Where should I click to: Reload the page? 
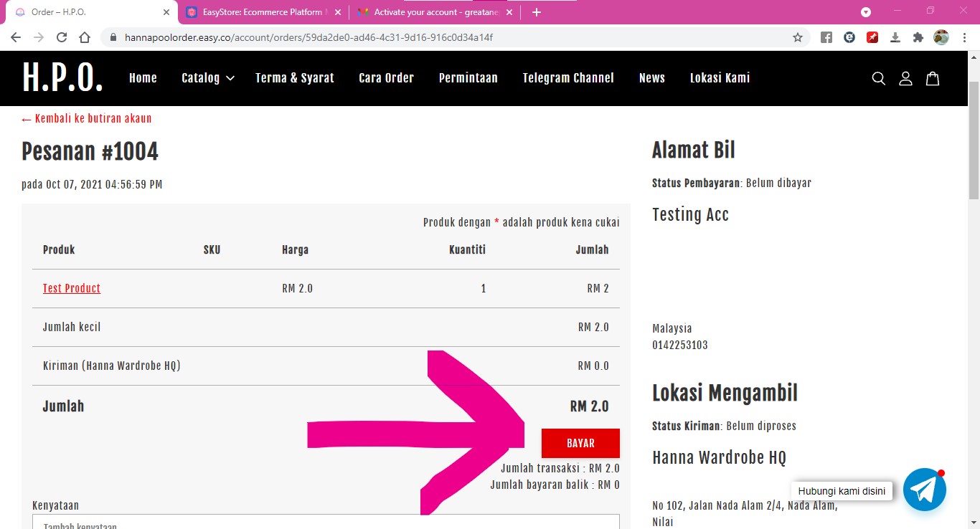[62, 37]
